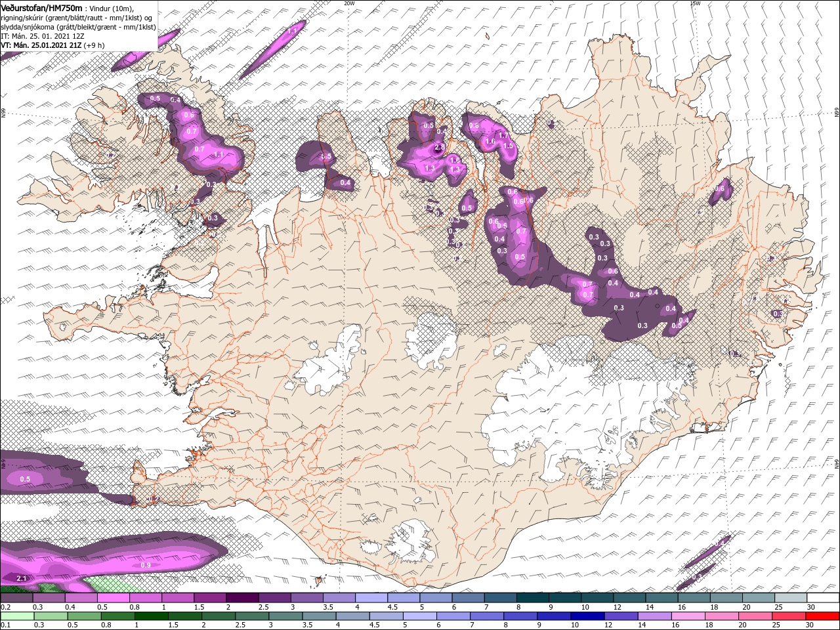Viewport: 840px width, 630px height.
Task: Click the dark purple snow swatch between 2 and 2.5
Action: pyautogui.click(x=241, y=598)
